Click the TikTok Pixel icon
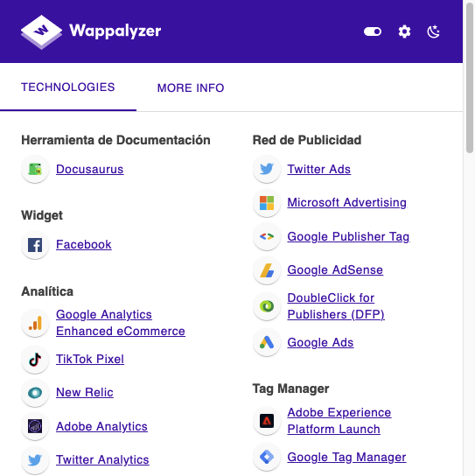The width and height of the screenshot is (475, 476). point(35,360)
